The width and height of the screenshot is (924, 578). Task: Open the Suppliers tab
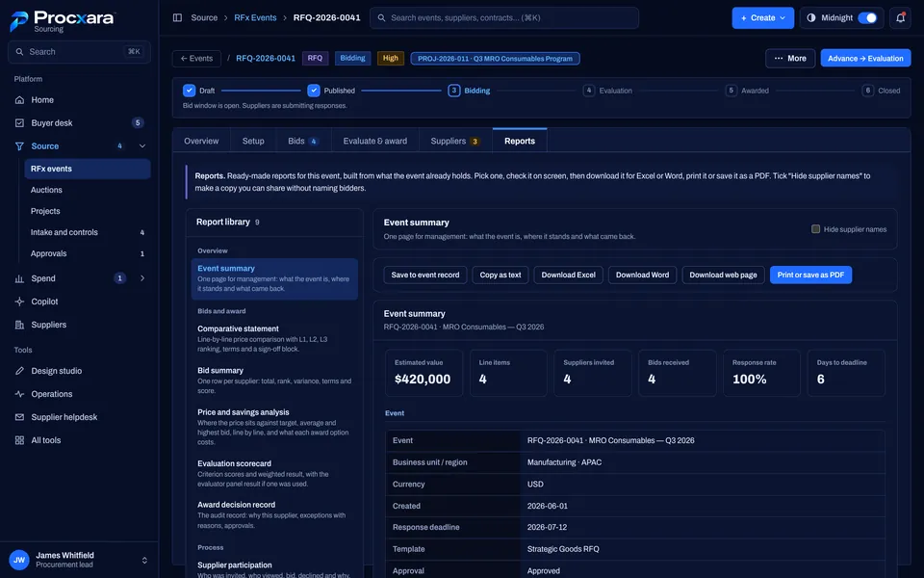pos(455,141)
